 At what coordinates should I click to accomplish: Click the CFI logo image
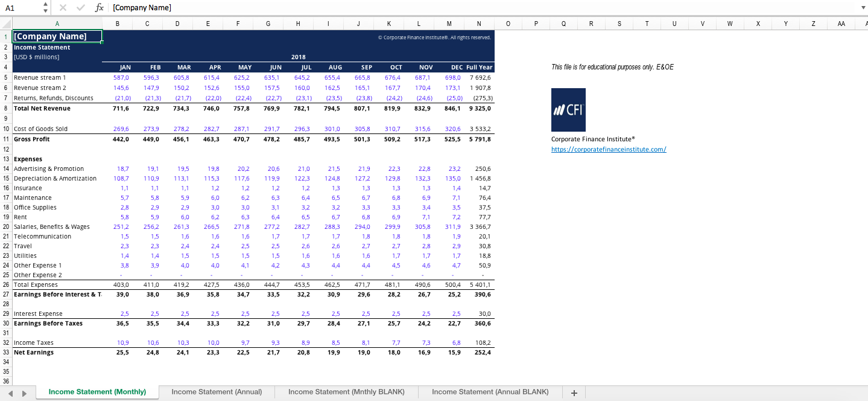pyautogui.click(x=568, y=109)
